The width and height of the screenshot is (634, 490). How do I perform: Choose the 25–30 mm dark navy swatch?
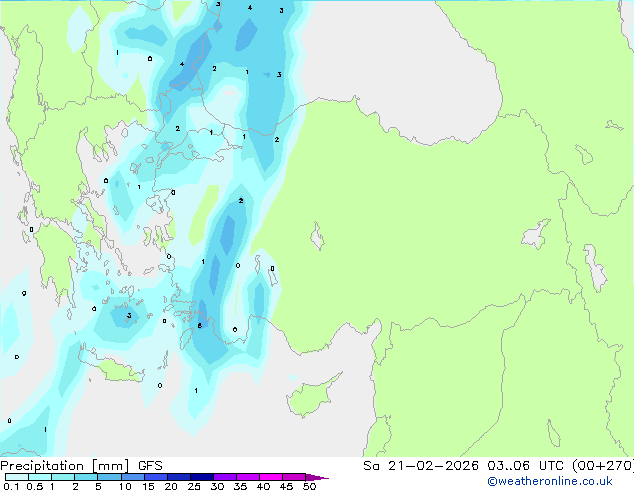pyautogui.click(x=202, y=477)
